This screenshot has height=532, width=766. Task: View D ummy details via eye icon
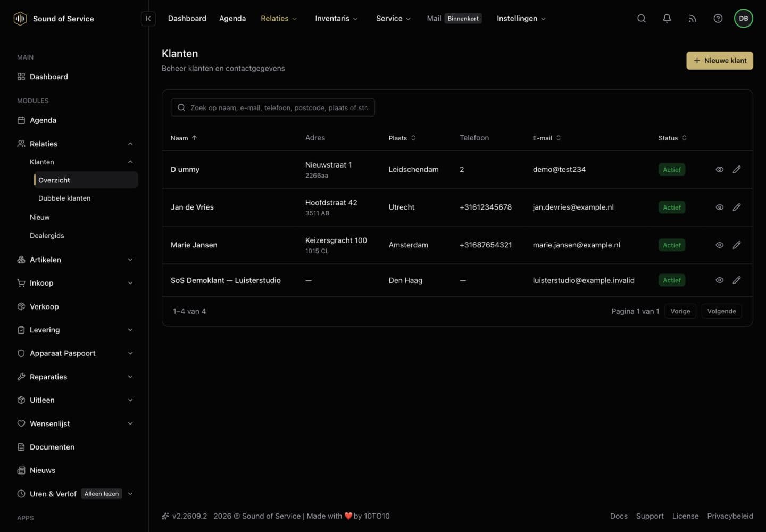click(720, 170)
